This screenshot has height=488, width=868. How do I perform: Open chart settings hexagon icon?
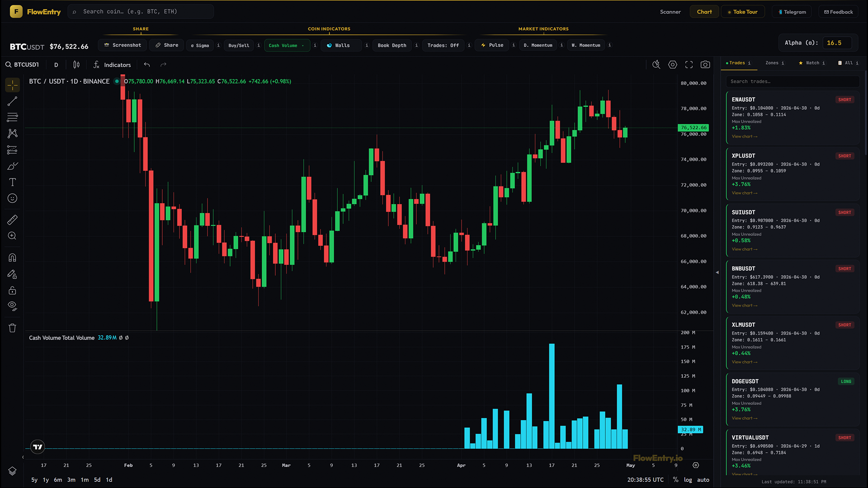673,65
